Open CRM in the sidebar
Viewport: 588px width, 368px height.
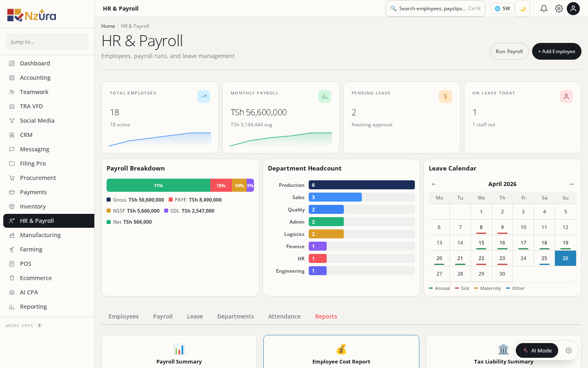pos(49,135)
